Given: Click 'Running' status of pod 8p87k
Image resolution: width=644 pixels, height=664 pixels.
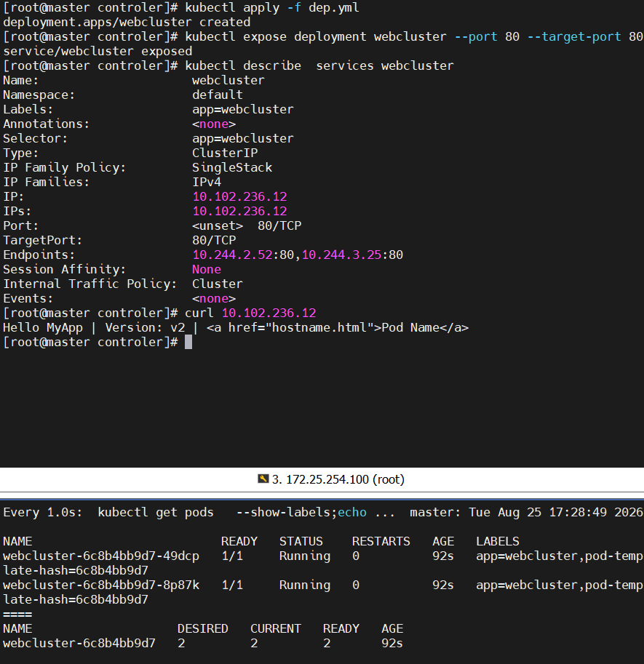Looking at the screenshot, I should [x=305, y=585].
